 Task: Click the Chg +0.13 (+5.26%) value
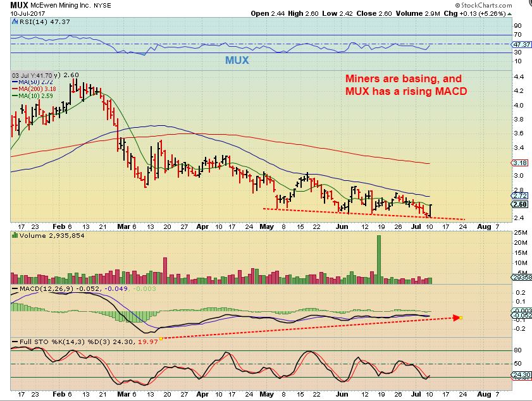pyautogui.click(x=474, y=13)
